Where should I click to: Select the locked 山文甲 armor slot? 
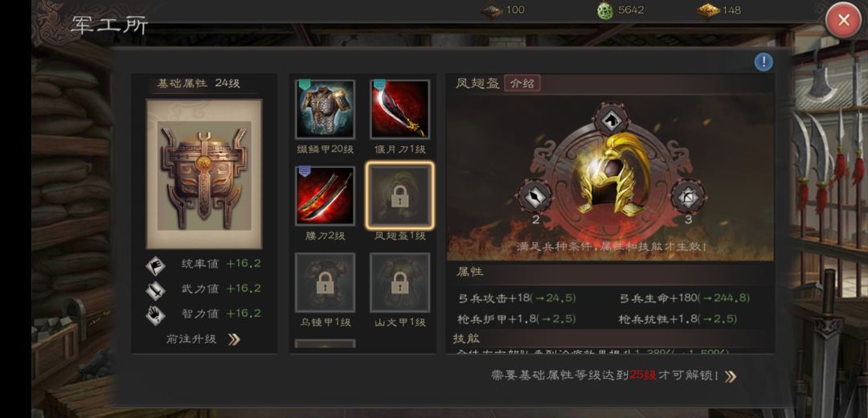coord(399,282)
